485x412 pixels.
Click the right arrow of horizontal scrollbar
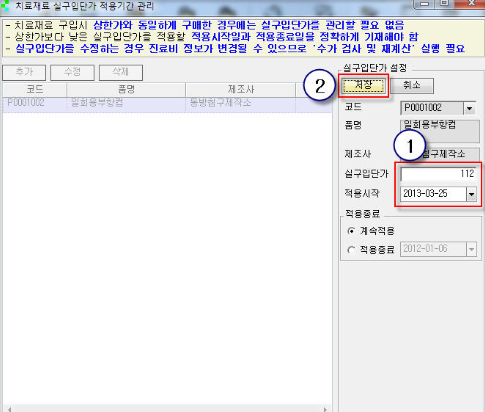point(325,409)
